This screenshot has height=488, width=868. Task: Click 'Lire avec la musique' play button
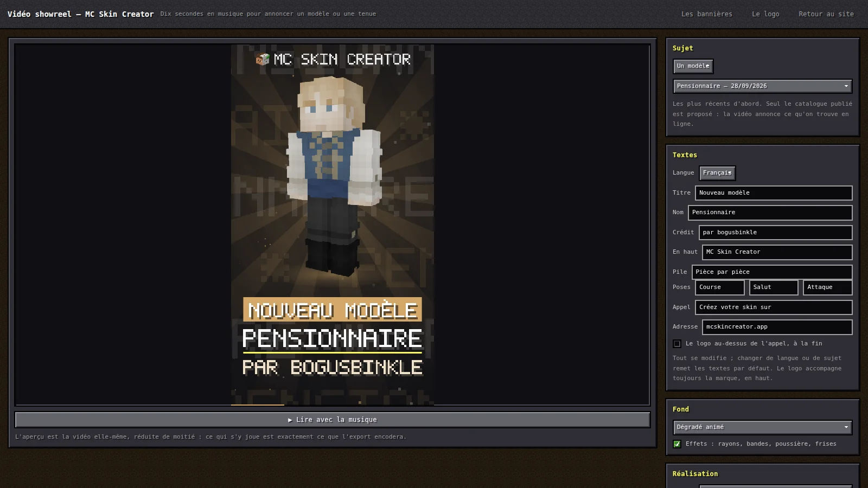[333, 420]
